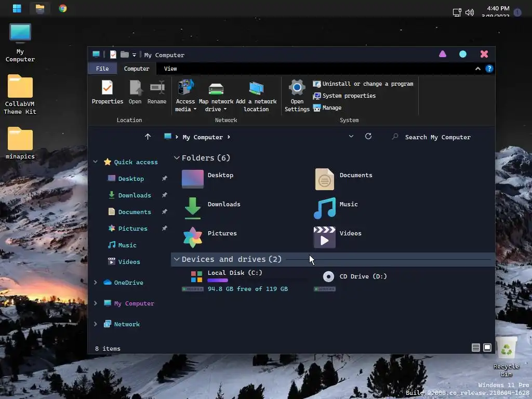532x399 pixels.
Task: Click the title bar New folder icon
Action: pyautogui.click(x=125, y=54)
